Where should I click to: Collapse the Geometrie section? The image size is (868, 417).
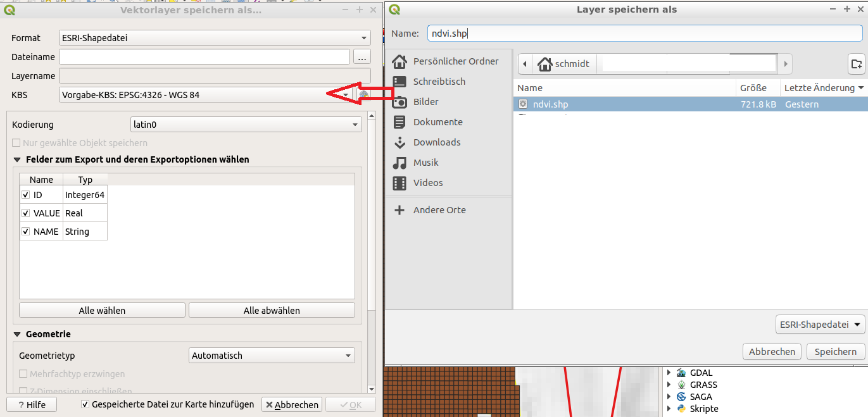coord(17,334)
